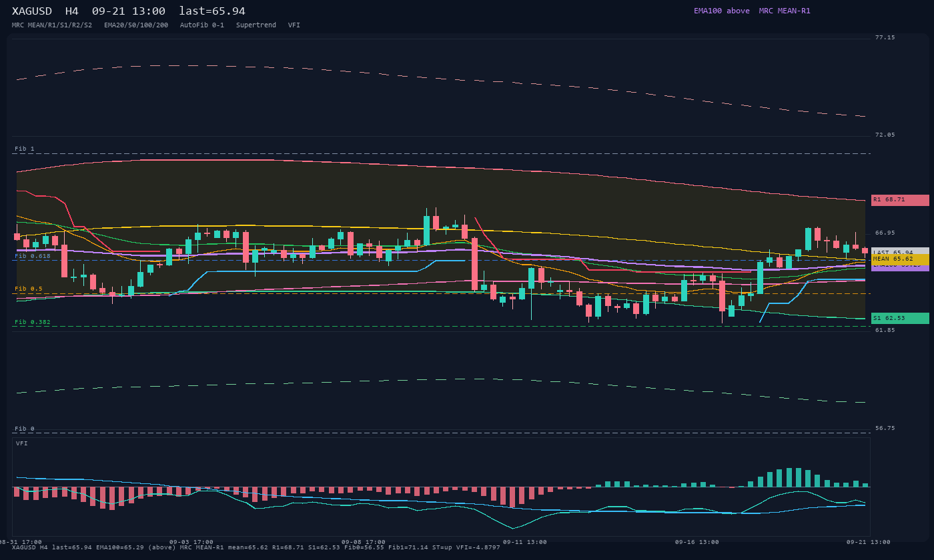This screenshot has height=560, width=934.
Task: Click the 'EMA100 above MRC MEAN-R1' status text
Action: 752,11
